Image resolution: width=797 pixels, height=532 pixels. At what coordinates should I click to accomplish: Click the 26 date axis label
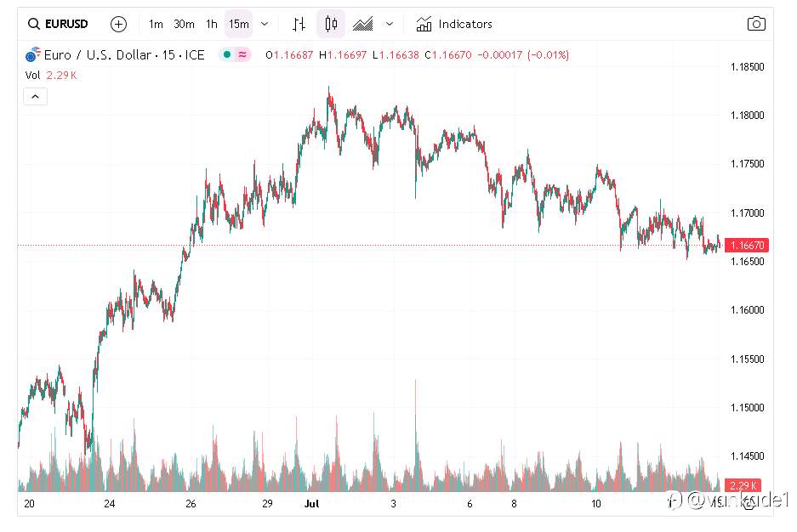point(191,504)
